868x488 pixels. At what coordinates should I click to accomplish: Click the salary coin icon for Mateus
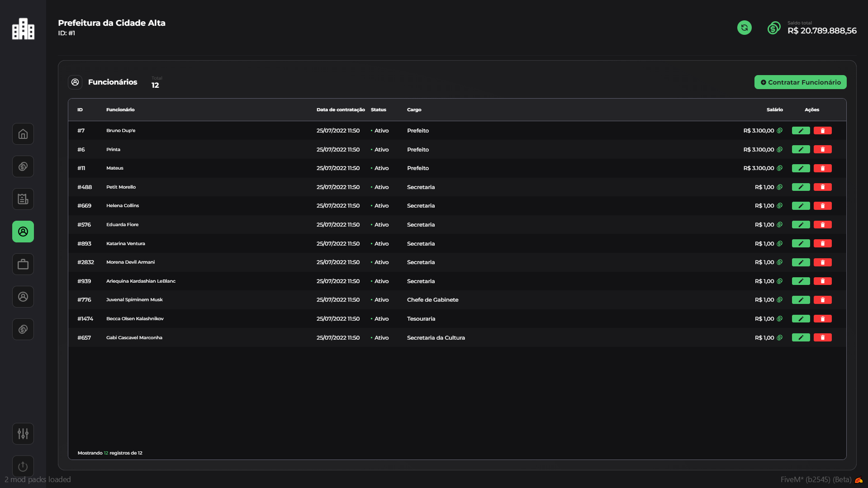coord(779,168)
